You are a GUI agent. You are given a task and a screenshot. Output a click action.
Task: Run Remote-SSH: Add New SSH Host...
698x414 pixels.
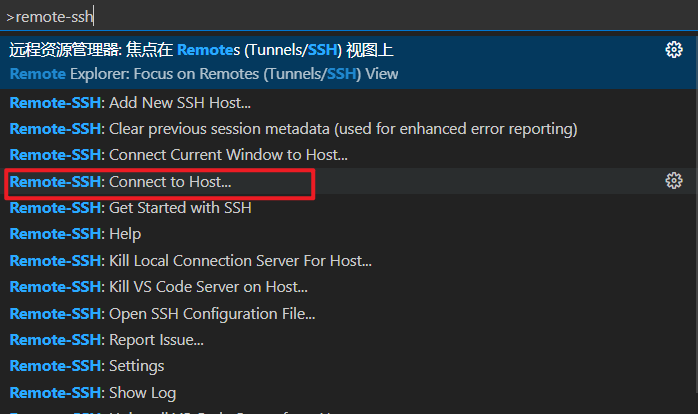(x=348, y=103)
